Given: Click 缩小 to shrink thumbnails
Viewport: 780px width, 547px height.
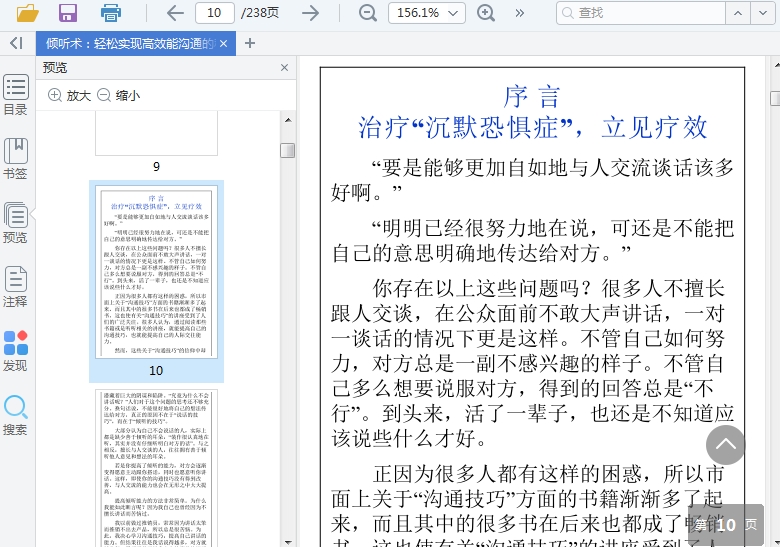Looking at the screenshot, I should point(118,95).
